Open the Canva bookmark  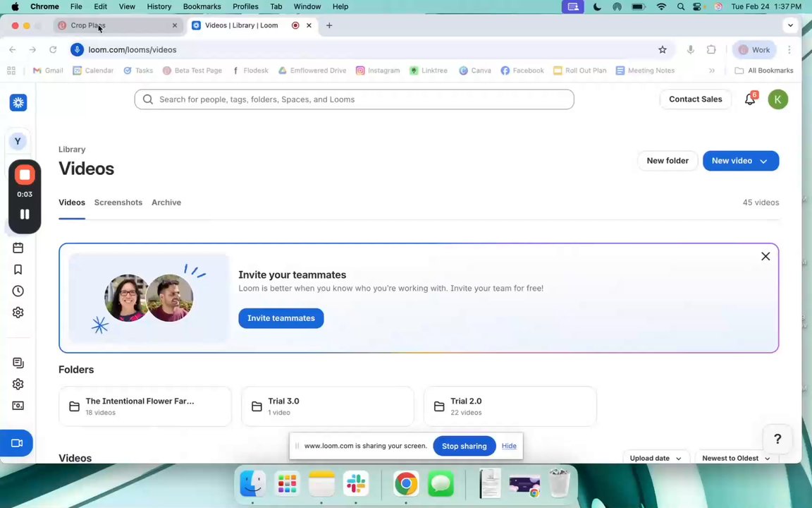pyautogui.click(x=475, y=71)
